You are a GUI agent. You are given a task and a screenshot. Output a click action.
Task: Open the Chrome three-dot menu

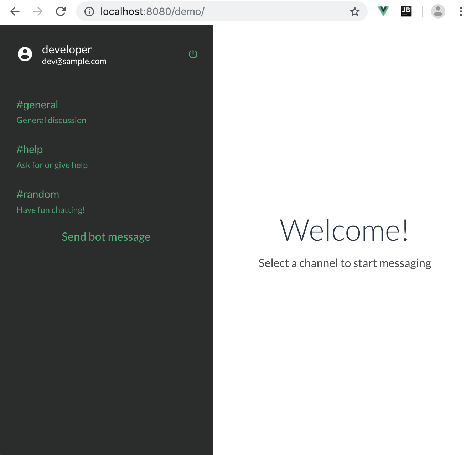click(x=461, y=11)
